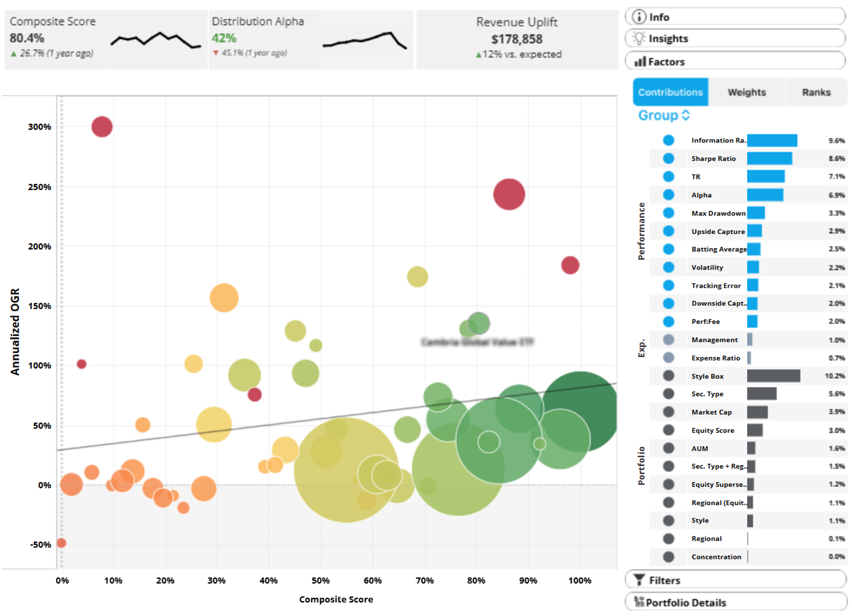Click the Sharpe Ratio label
The width and height of the screenshot is (852, 616).
713,158
